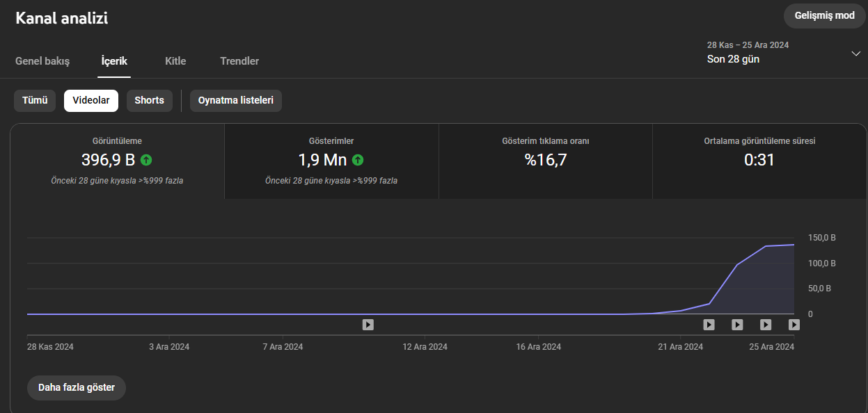Click the 3 Ara 2024 axis date
868x413 pixels.
[x=169, y=346]
